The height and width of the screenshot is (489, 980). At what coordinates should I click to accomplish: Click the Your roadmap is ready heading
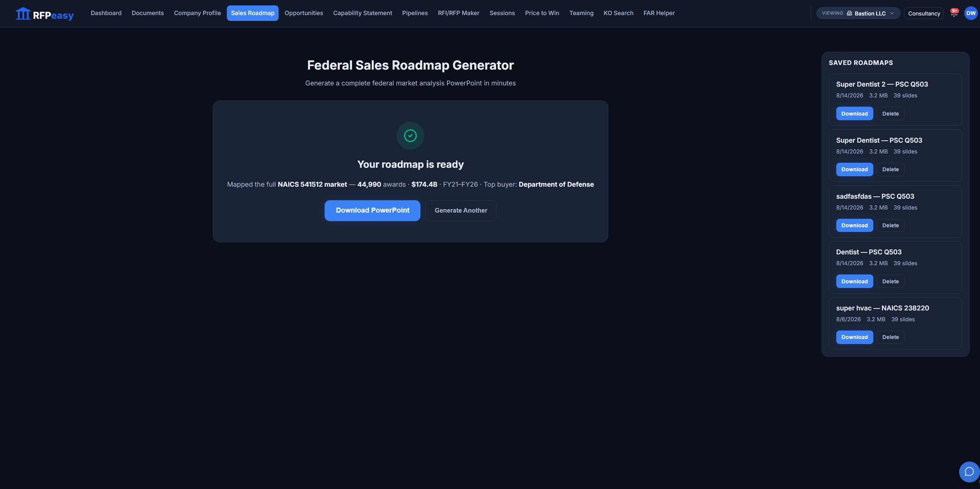(410, 164)
